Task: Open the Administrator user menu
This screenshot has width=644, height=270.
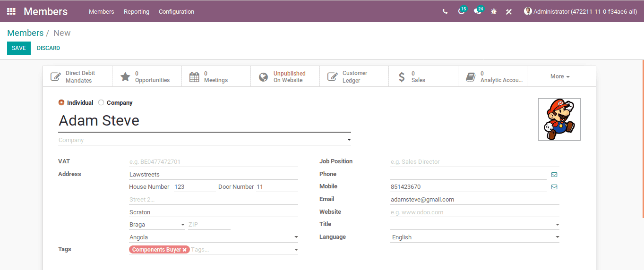Action: (581, 11)
